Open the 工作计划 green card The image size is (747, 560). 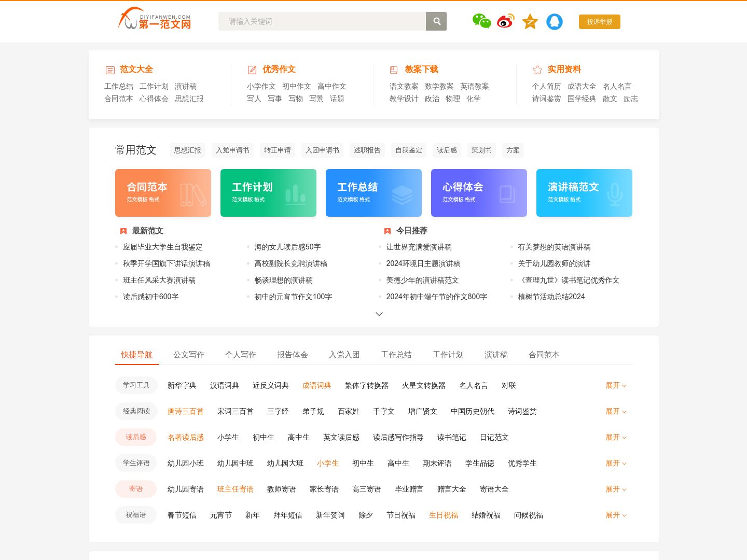[268, 193]
